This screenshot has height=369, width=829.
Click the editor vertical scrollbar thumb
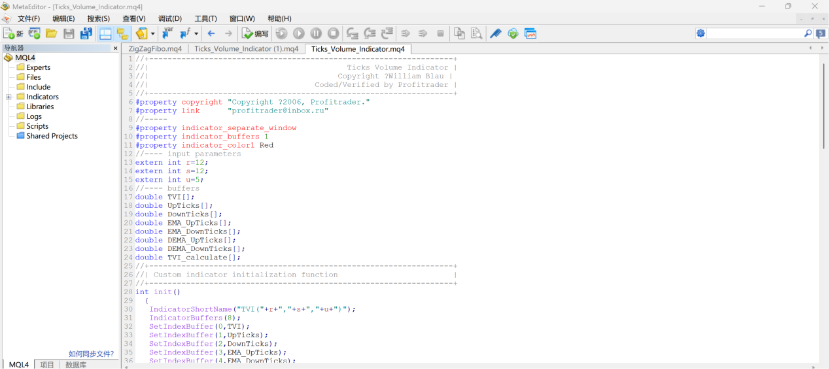coord(824,106)
